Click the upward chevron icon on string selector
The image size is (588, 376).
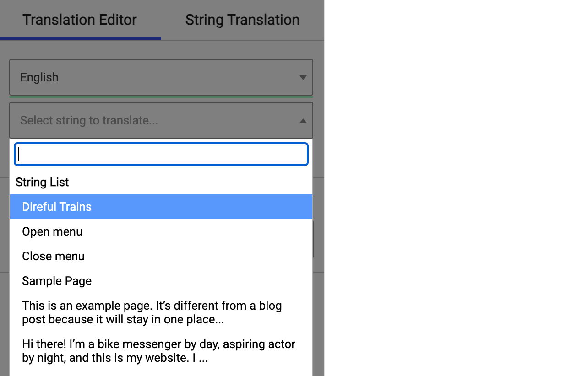[303, 121]
